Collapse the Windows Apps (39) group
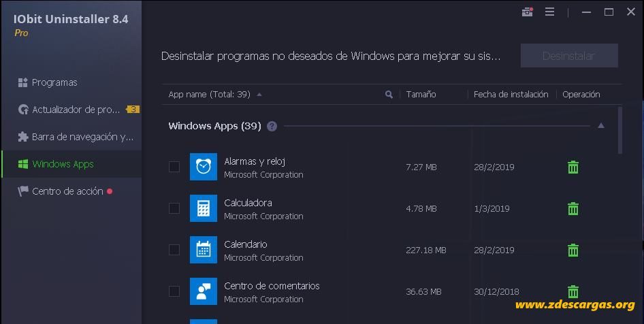Screen dimensions: 644x324 click(x=601, y=126)
